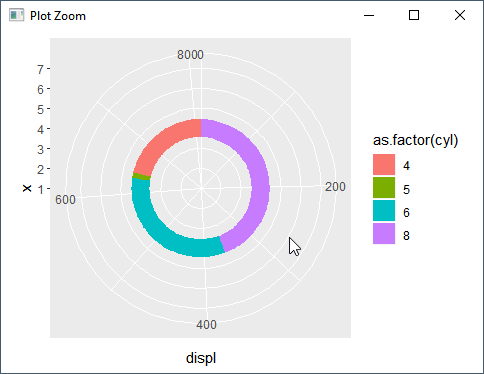
Task: Close the Plot Zoom window
Action: pos(460,15)
